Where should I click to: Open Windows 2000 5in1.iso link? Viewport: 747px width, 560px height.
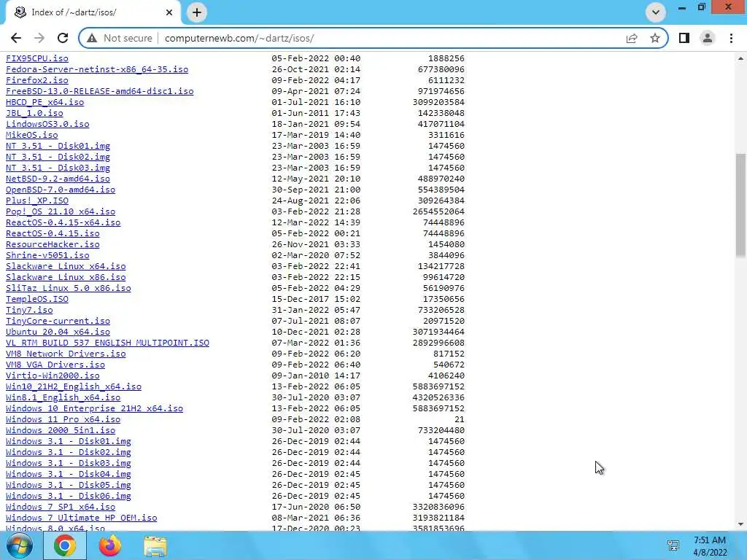click(x=61, y=430)
